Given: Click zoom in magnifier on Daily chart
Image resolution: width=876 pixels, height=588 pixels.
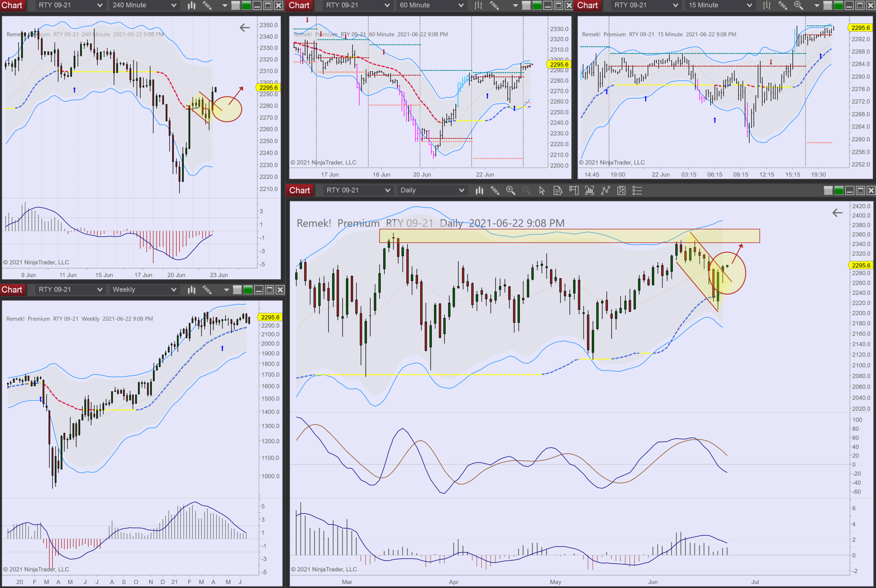Looking at the screenshot, I should (511, 191).
